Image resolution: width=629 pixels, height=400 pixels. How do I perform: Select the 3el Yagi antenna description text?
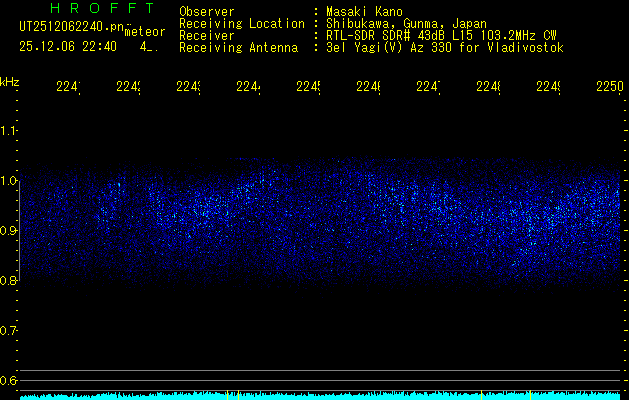445,48
